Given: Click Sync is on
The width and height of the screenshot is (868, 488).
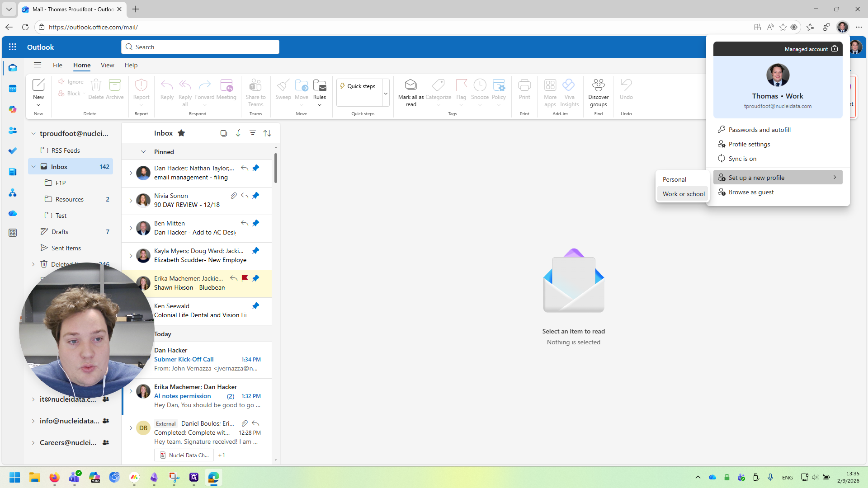Looking at the screenshot, I should pyautogui.click(x=778, y=159).
